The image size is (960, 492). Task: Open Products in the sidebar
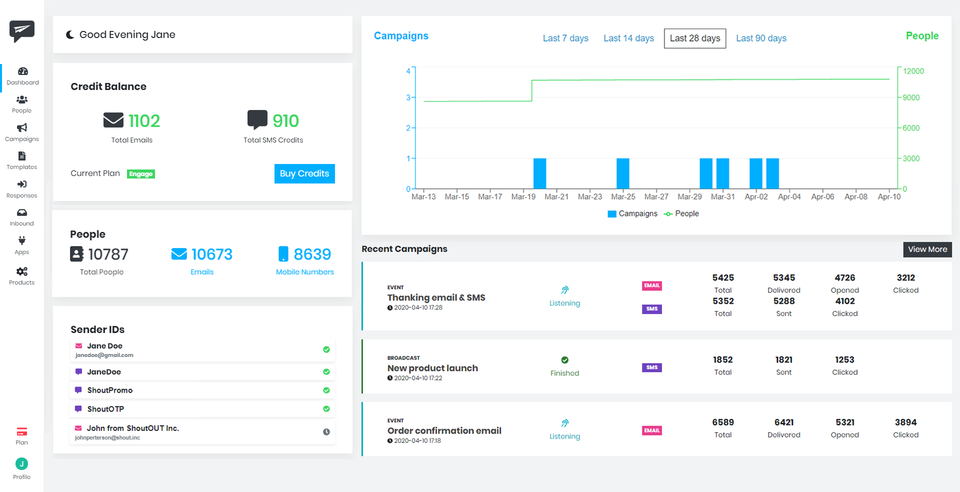tap(22, 275)
